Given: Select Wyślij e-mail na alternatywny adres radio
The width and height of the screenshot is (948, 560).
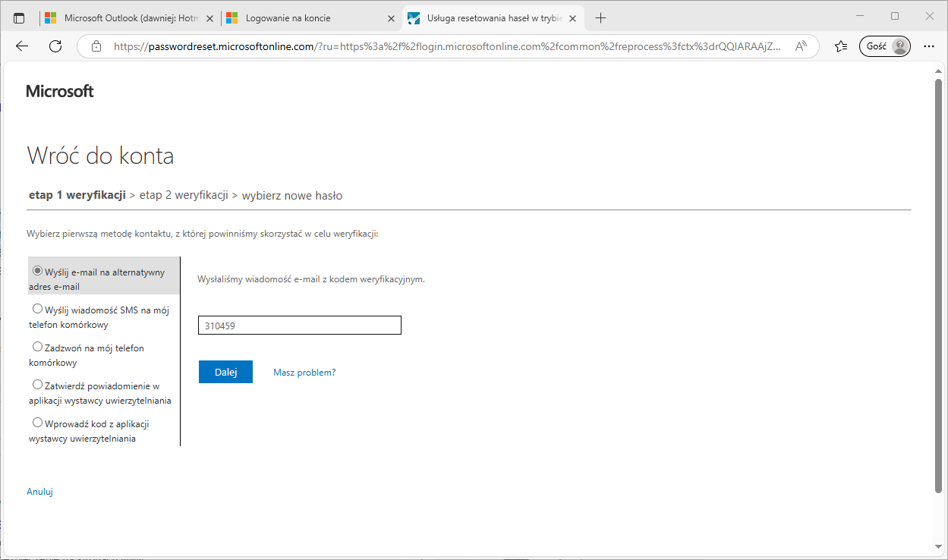Looking at the screenshot, I should 37,271.
